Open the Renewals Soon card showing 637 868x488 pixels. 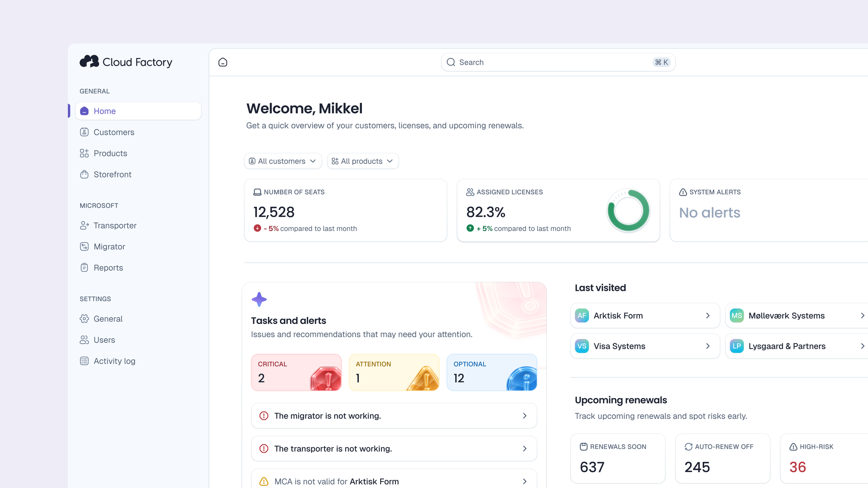tap(618, 458)
